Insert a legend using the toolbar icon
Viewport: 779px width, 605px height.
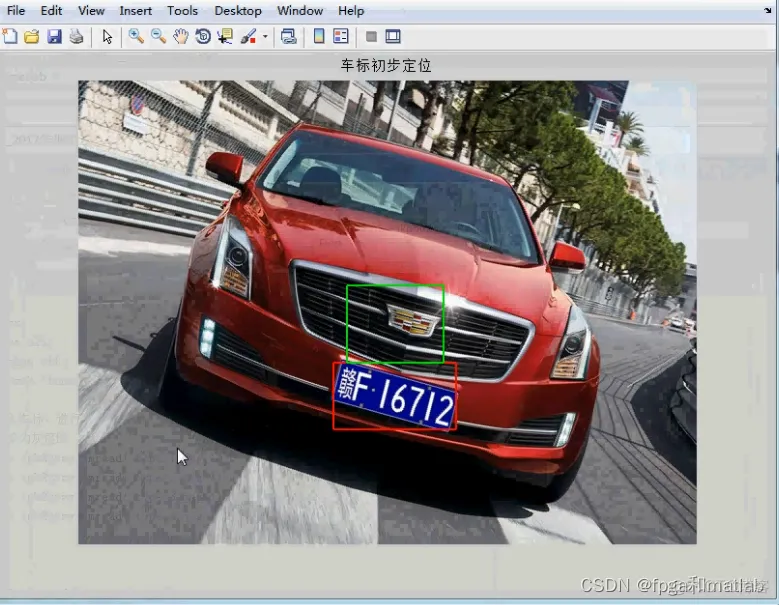[x=341, y=36]
